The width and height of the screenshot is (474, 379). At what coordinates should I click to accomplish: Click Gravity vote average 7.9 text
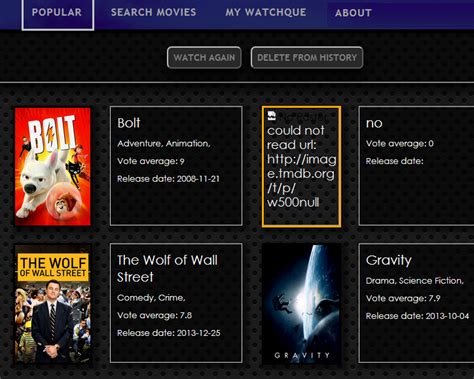point(403,298)
